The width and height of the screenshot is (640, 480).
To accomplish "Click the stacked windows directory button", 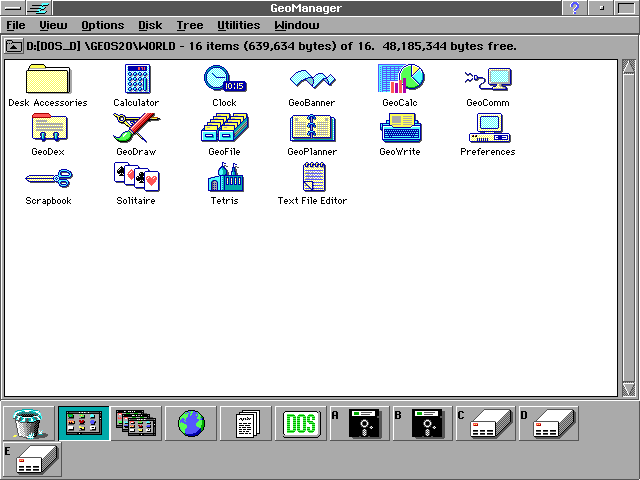I will tap(136, 423).
